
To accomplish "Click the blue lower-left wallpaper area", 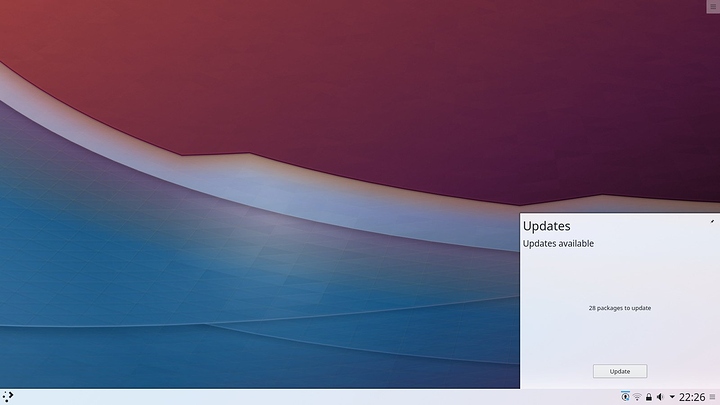I will [x=100, y=280].
